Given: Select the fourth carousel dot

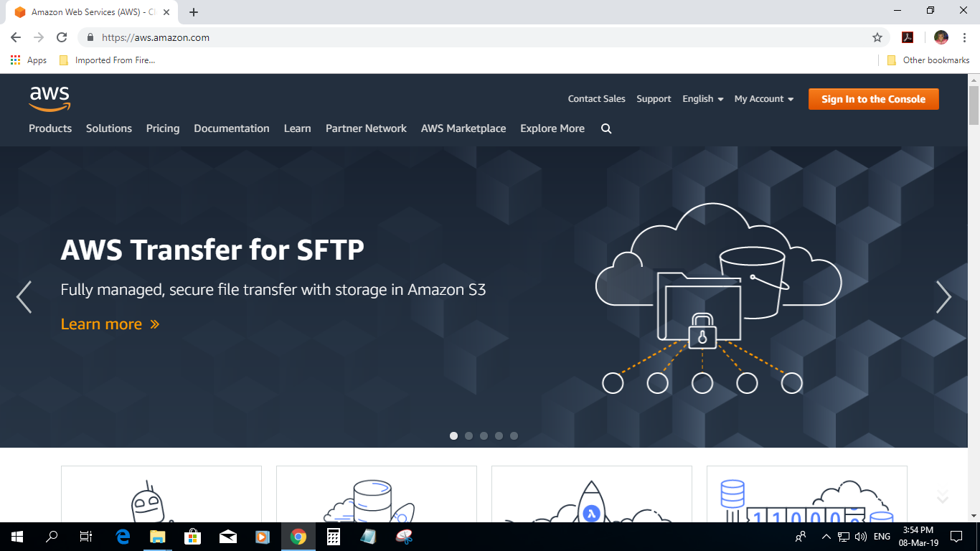Looking at the screenshot, I should (499, 435).
